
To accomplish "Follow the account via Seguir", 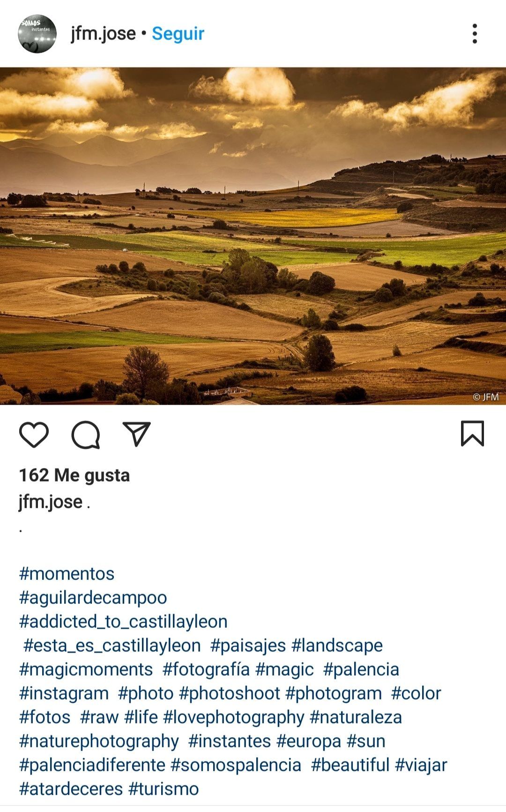I will pyautogui.click(x=178, y=34).
